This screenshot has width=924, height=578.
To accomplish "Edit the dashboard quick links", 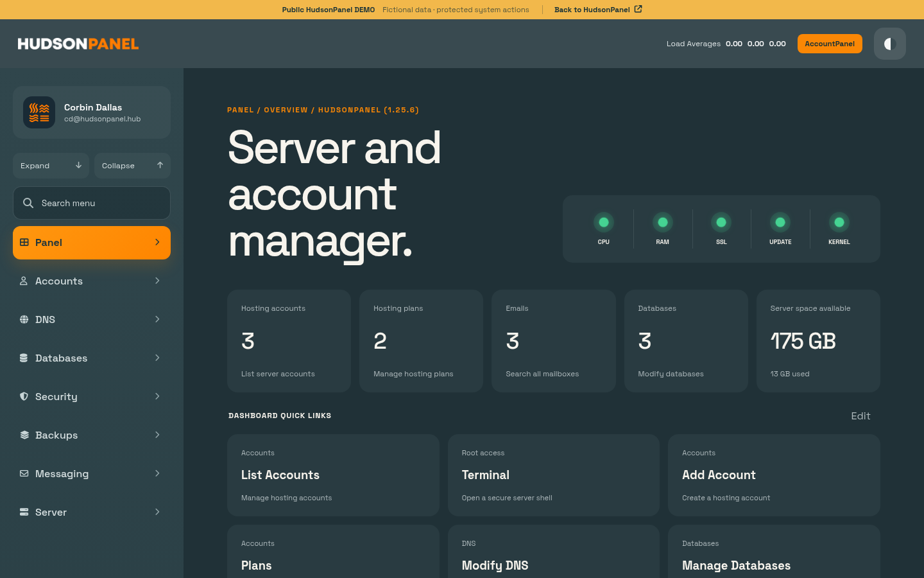I will [860, 416].
